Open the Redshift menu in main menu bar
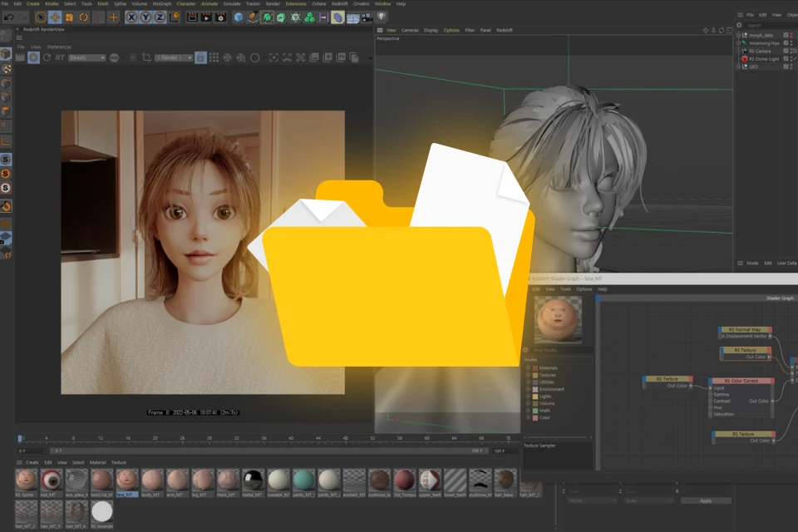This screenshot has height=532, width=798. [339, 3]
